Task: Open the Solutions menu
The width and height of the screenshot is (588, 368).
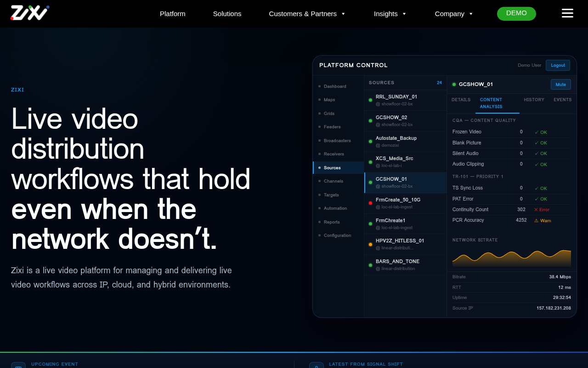Action: [227, 14]
